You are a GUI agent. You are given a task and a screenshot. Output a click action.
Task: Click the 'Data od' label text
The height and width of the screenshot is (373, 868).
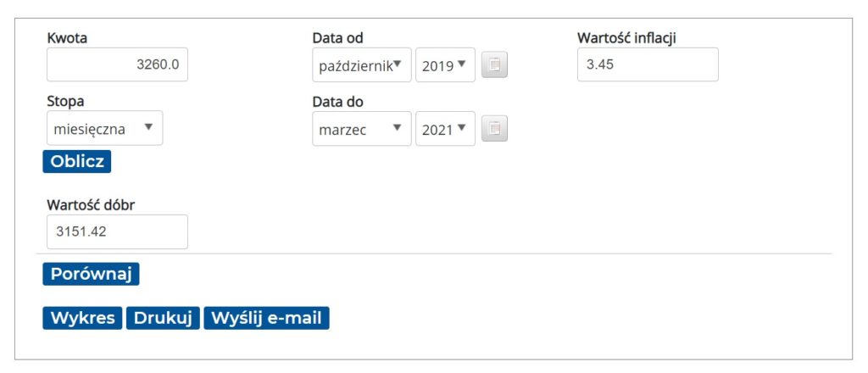coord(337,38)
